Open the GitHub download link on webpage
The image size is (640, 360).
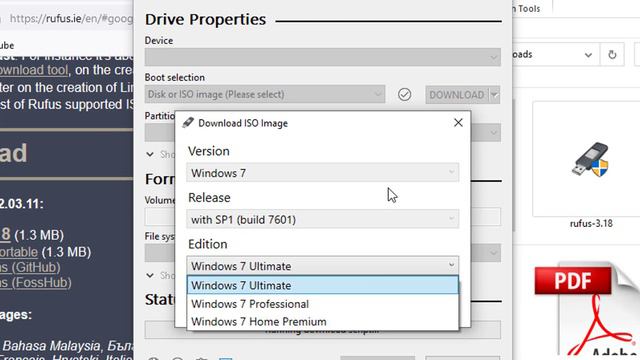click(30, 267)
